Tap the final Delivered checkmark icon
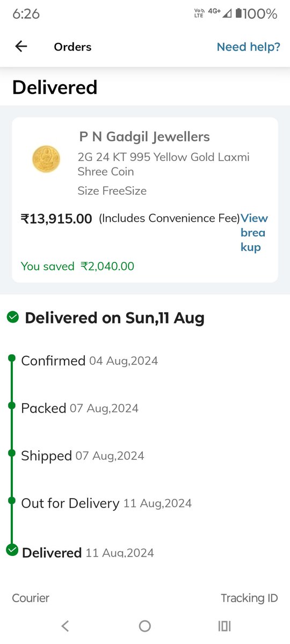The height and width of the screenshot is (644, 290). (12, 550)
